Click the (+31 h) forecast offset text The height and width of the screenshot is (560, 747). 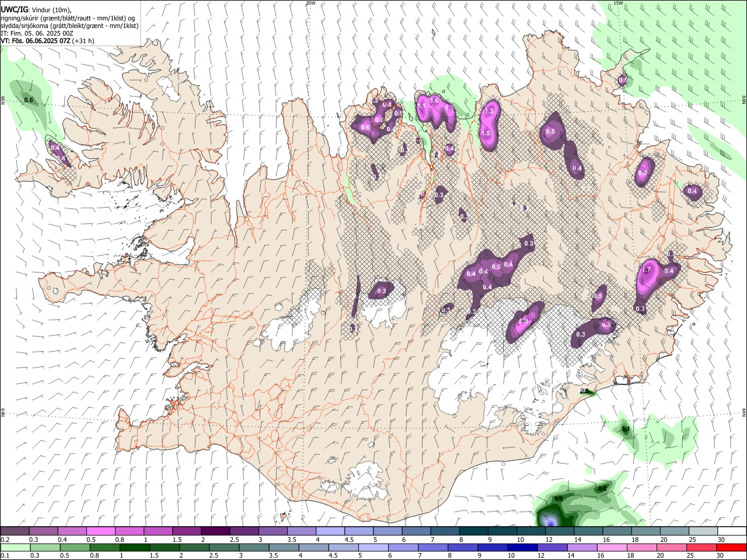click(84, 41)
